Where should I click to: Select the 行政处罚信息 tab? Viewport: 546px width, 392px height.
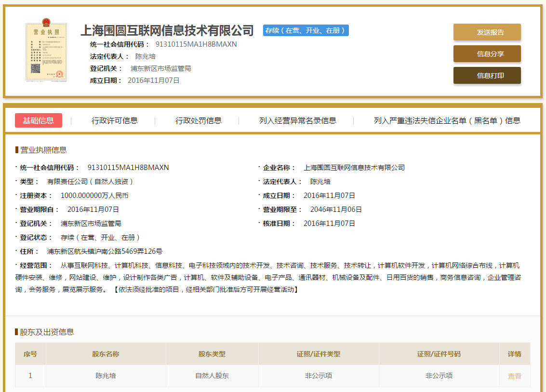coord(199,120)
